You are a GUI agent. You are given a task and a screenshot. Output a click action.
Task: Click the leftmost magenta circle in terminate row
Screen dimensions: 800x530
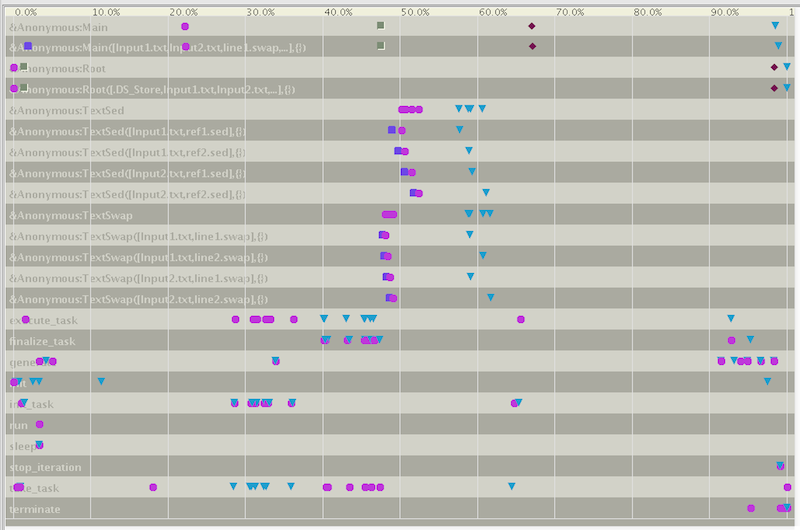click(x=751, y=508)
